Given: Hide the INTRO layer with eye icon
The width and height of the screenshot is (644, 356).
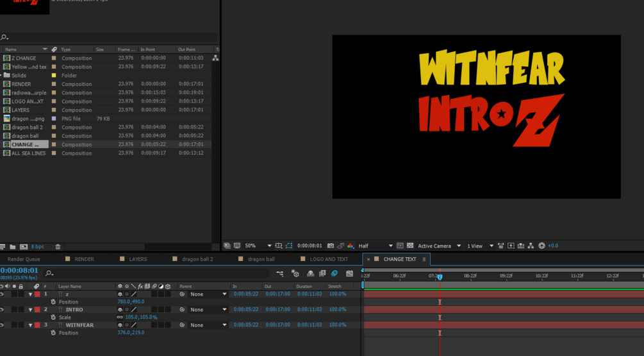Looking at the screenshot, I should point(2,310).
